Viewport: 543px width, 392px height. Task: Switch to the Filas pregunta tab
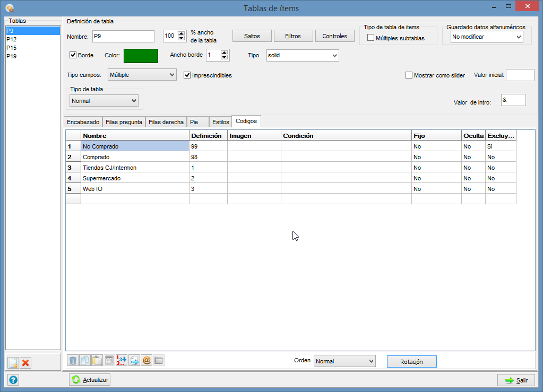coord(124,122)
